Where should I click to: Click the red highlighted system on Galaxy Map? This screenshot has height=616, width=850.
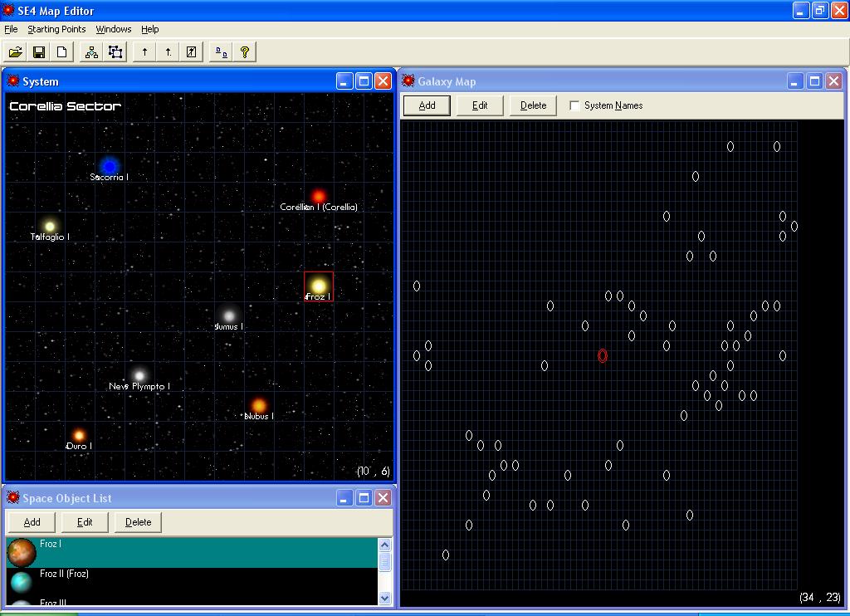point(603,355)
